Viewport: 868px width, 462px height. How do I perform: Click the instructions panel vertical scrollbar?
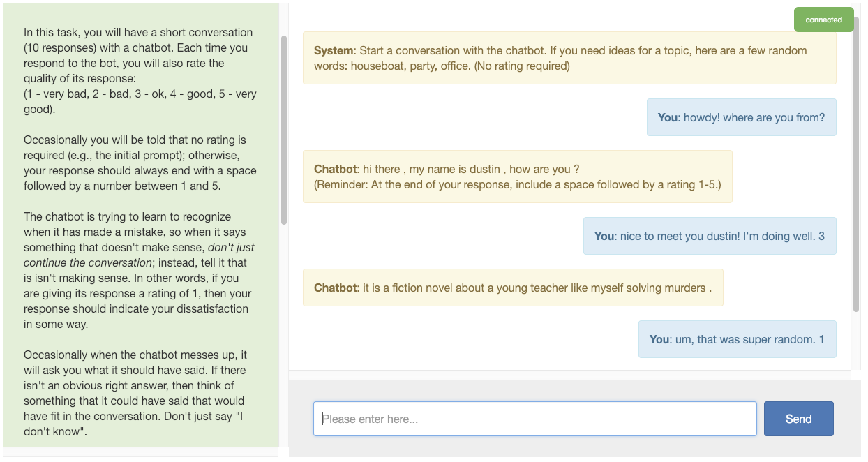283,129
